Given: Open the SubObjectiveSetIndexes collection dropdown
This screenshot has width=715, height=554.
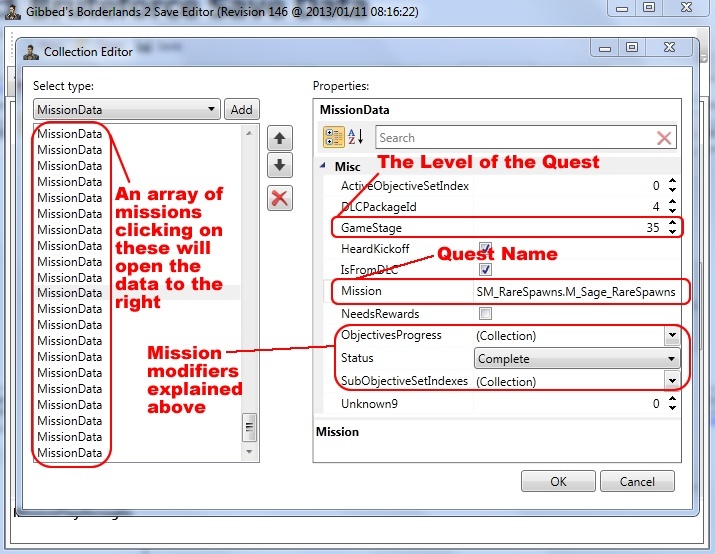Looking at the screenshot, I should click(672, 380).
